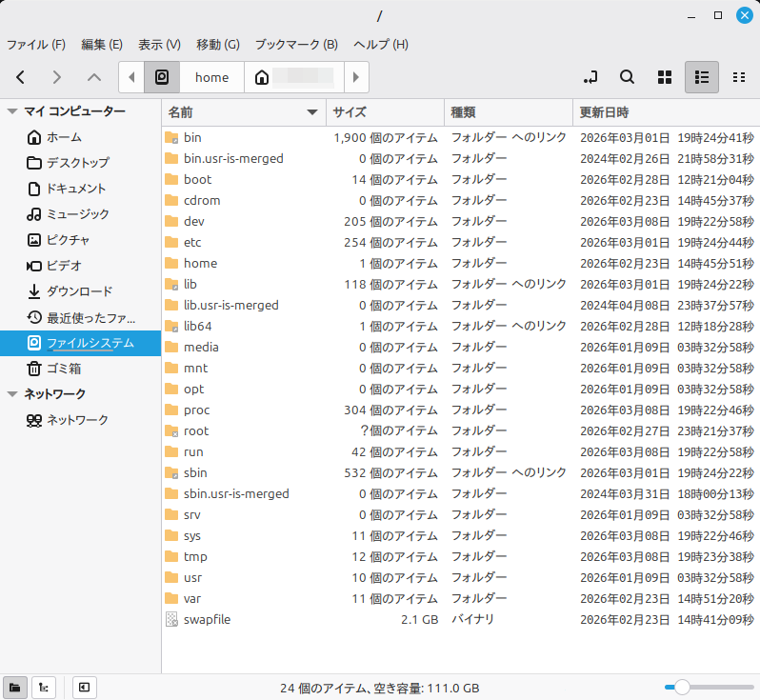Open the ブックマーク (B) menu
The width and height of the screenshot is (760, 700).
point(296,45)
